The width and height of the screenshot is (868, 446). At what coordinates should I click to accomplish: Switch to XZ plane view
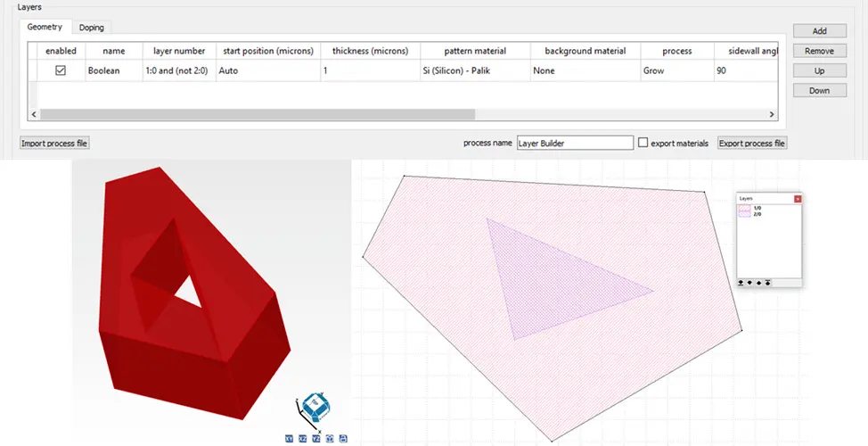click(x=302, y=439)
